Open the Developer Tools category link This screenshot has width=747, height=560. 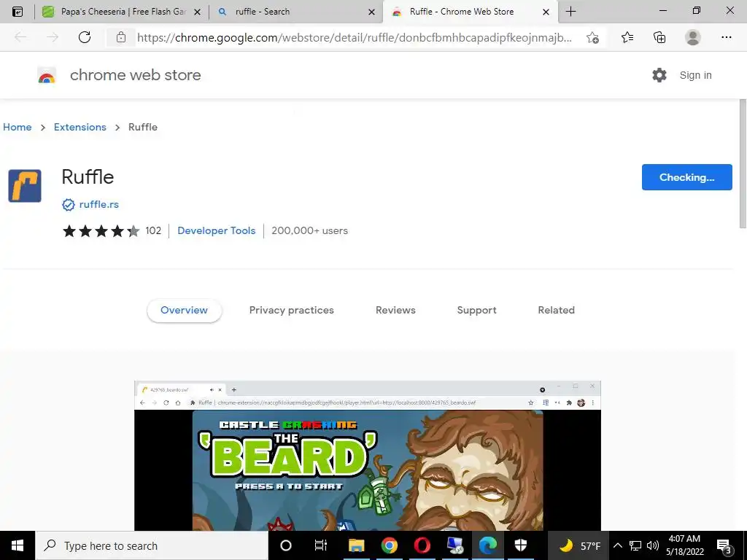tap(216, 230)
